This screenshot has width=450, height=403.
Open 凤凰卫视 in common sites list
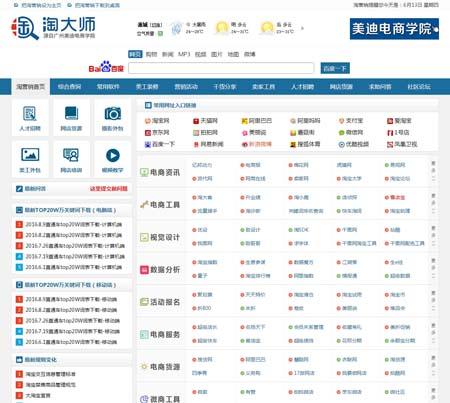(402, 144)
